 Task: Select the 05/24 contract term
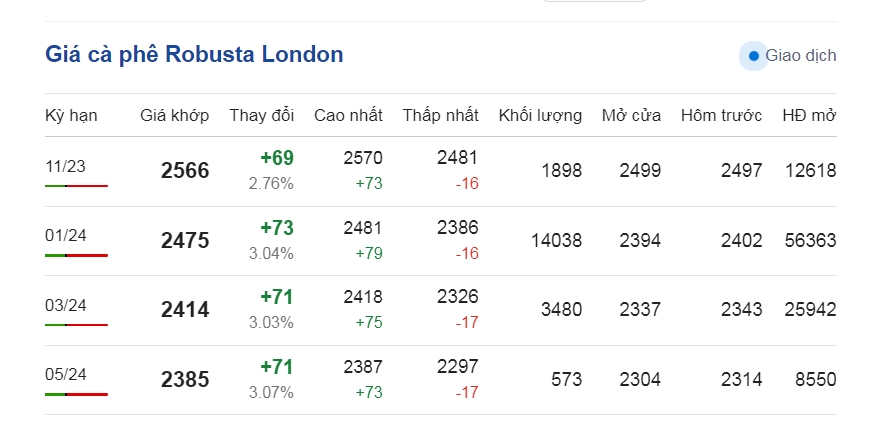pos(66,375)
